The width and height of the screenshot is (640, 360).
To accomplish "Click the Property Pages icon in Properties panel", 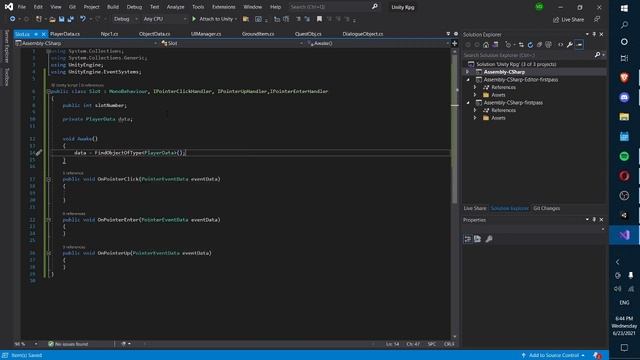I will point(478,239).
